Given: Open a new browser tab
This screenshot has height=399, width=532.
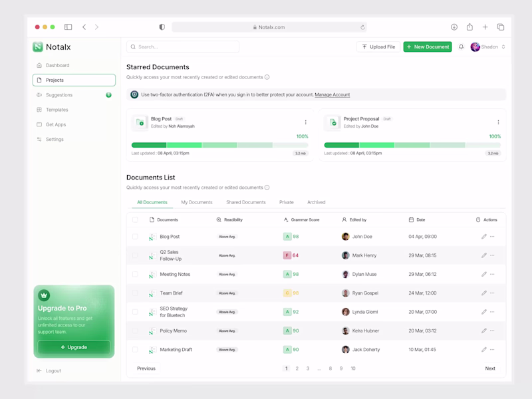Looking at the screenshot, I should click(485, 27).
